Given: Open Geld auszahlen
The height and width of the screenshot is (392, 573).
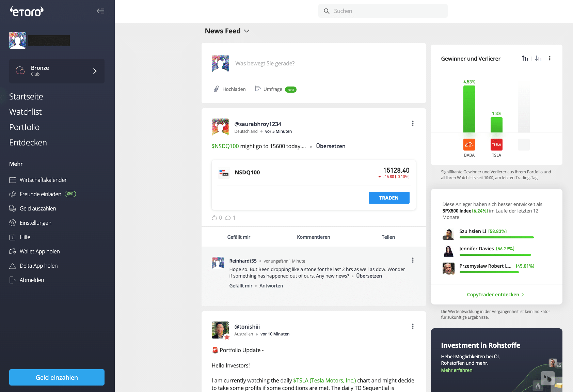Looking at the screenshot, I should tap(38, 208).
